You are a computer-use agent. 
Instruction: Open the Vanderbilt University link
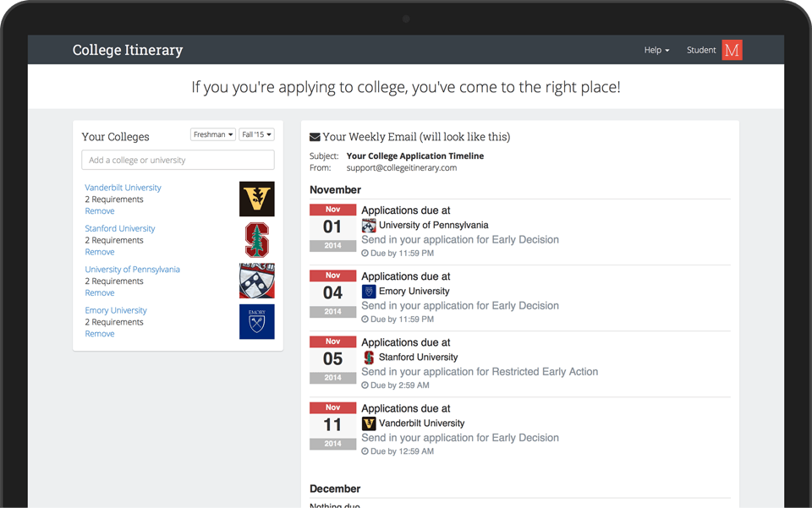123,188
